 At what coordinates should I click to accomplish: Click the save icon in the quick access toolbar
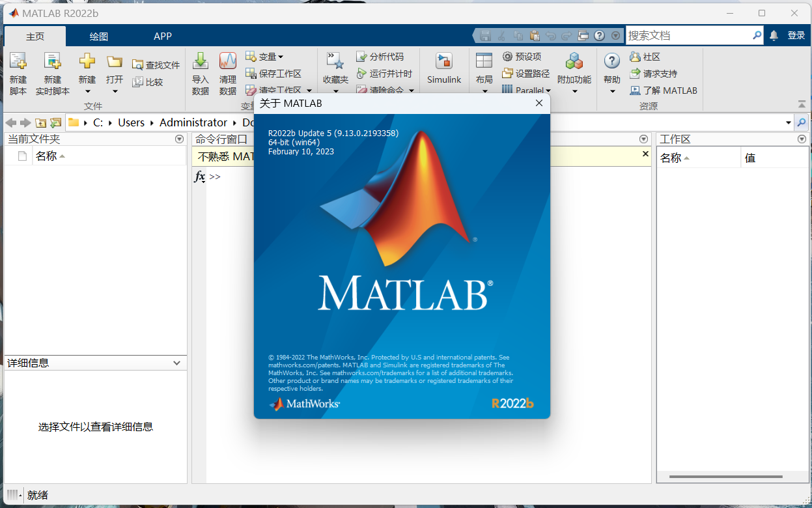pyautogui.click(x=485, y=36)
